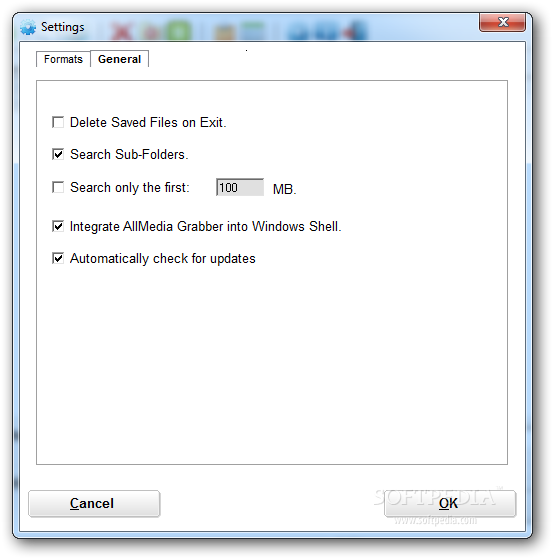553x559 pixels.
Task: Click the 'Automatically check for updates' label text
Action: [163, 259]
